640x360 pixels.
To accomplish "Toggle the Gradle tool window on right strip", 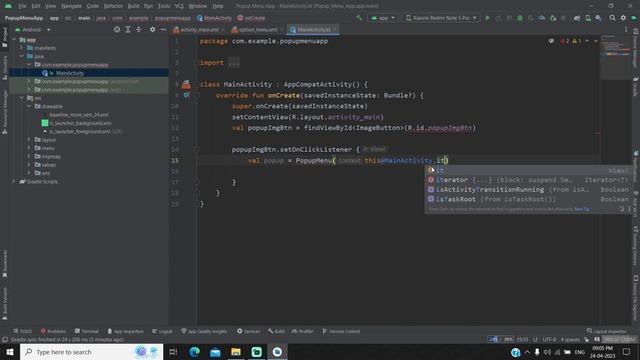I will click(x=636, y=87).
